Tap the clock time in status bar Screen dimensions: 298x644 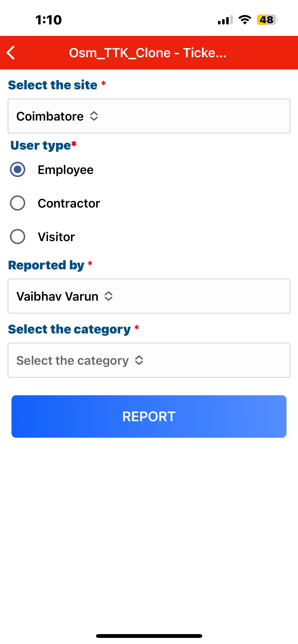pyautogui.click(x=48, y=20)
